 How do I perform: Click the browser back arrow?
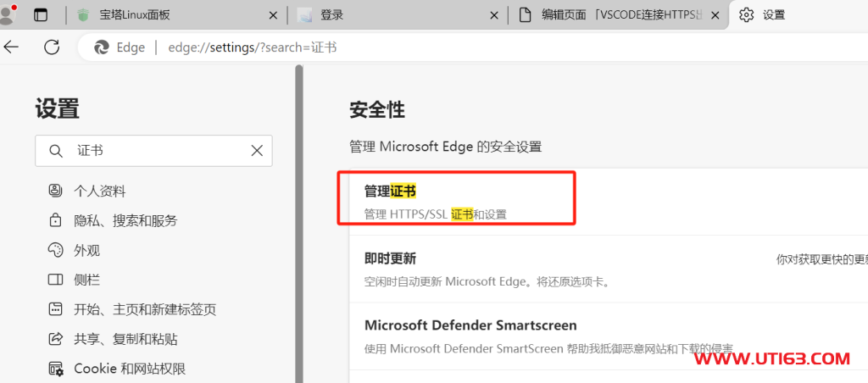coord(11,47)
